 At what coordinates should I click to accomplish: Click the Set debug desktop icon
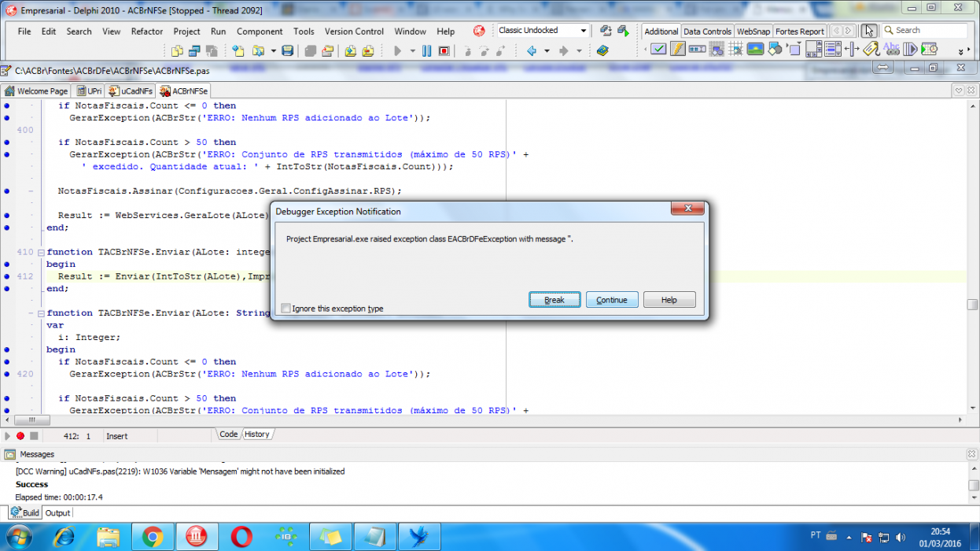pos(624,31)
